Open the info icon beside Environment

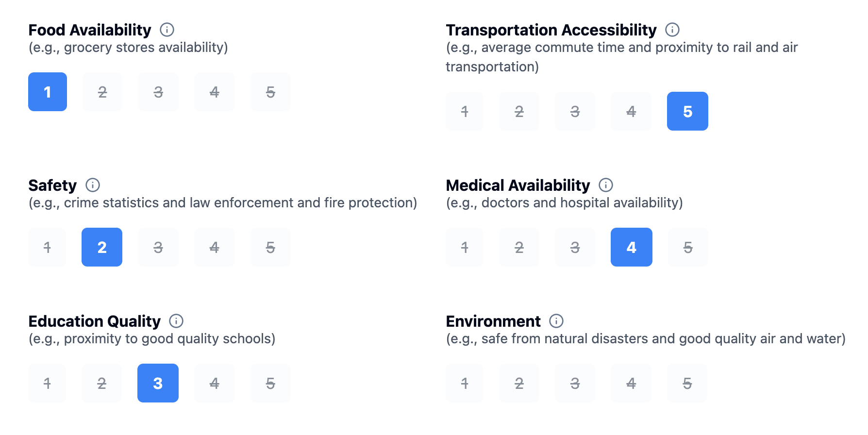(x=556, y=321)
